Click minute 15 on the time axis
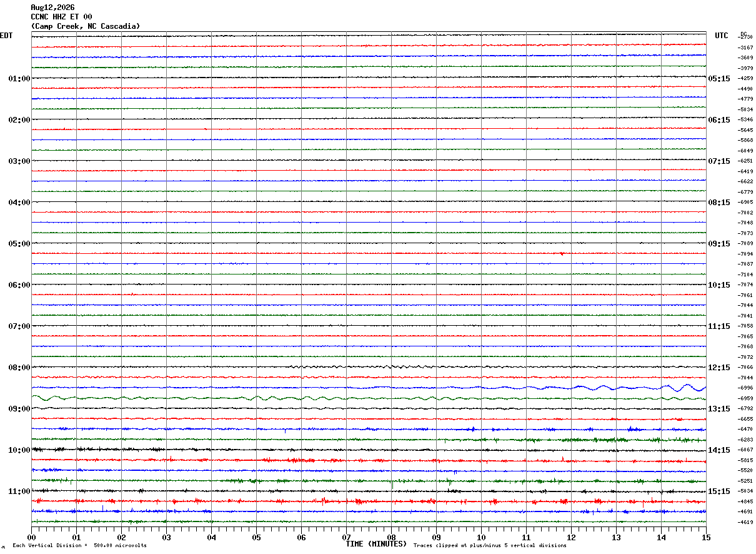Viewport: 756px width, 554px height. [x=706, y=537]
